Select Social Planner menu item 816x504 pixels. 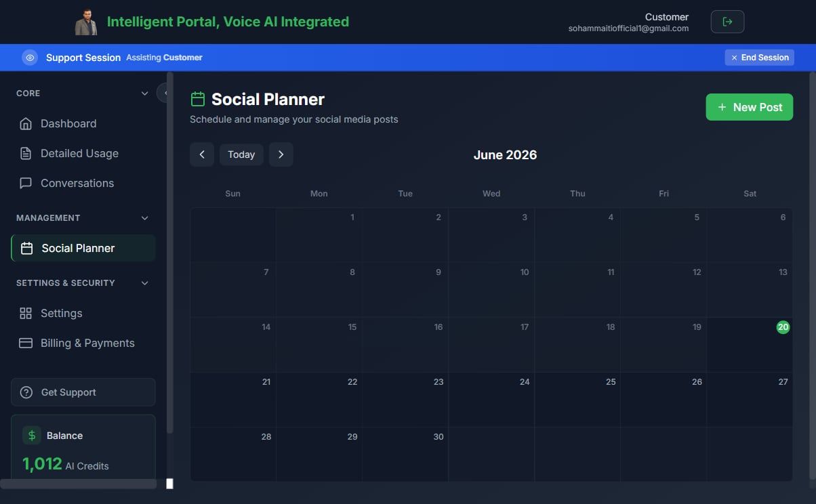click(83, 248)
